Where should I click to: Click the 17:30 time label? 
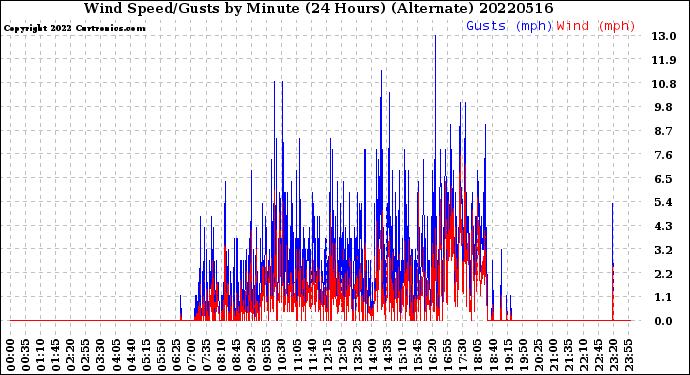point(462,355)
